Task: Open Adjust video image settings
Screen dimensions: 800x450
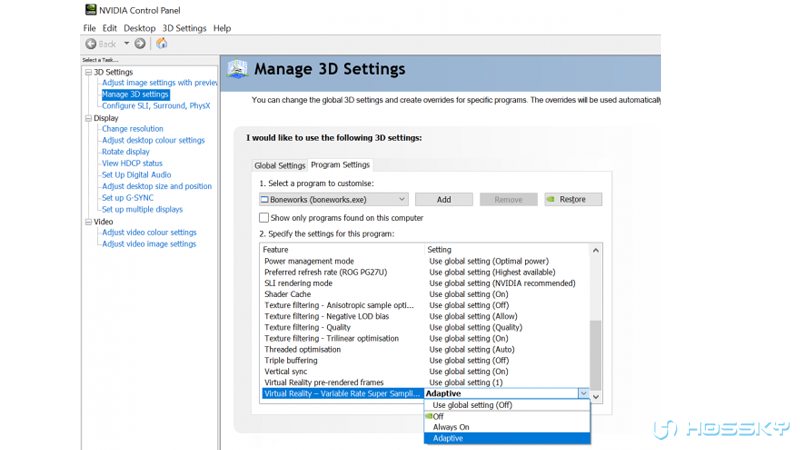Action: point(149,244)
